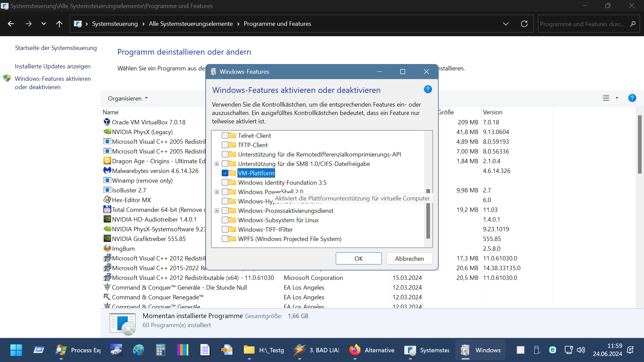
Task: Enable Windows-Subsystem für Linux checkbox
Action: 225,220
